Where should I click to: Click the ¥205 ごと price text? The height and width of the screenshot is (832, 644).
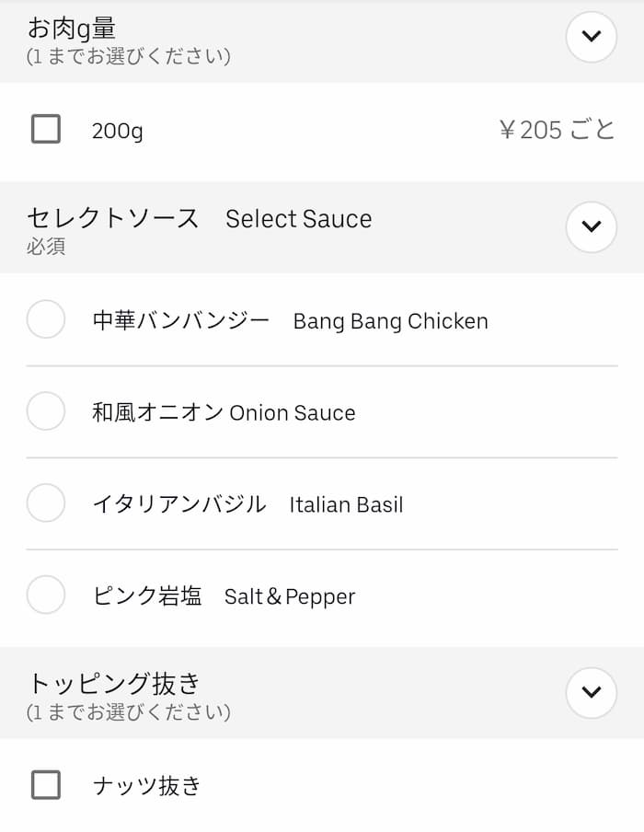557,130
